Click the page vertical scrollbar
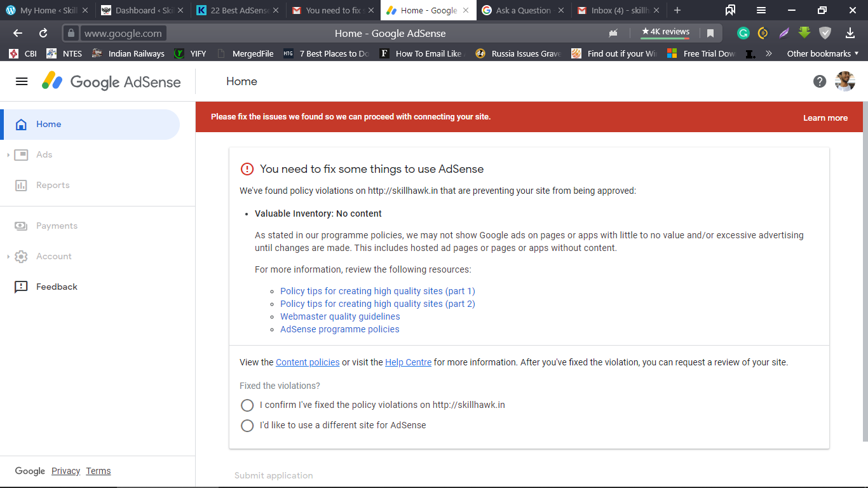The height and width of the screenshot is (488, 868). click(864, 272)
